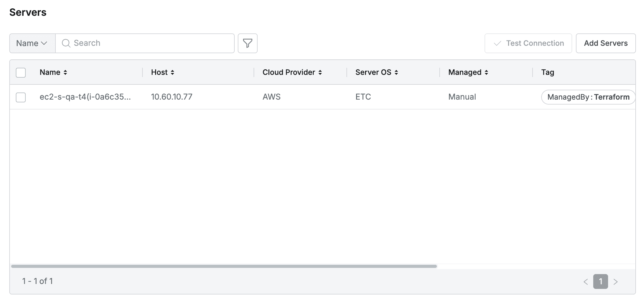Select page 1 in pagination

coord(600,281)
